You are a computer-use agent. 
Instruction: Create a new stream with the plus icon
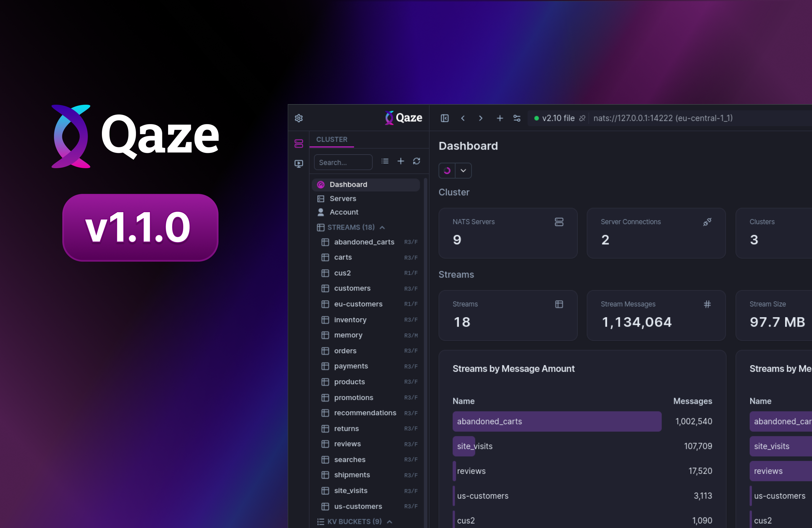400,161
